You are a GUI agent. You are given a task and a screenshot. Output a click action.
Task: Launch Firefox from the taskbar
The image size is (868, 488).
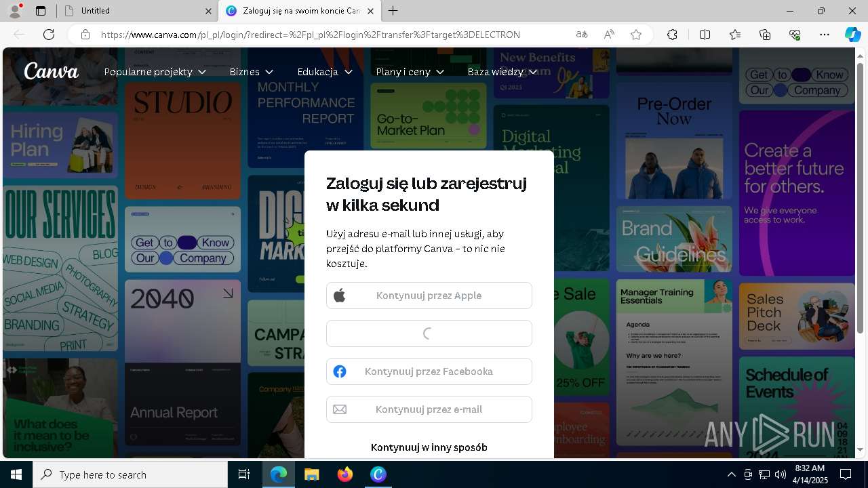coord(345,474)
